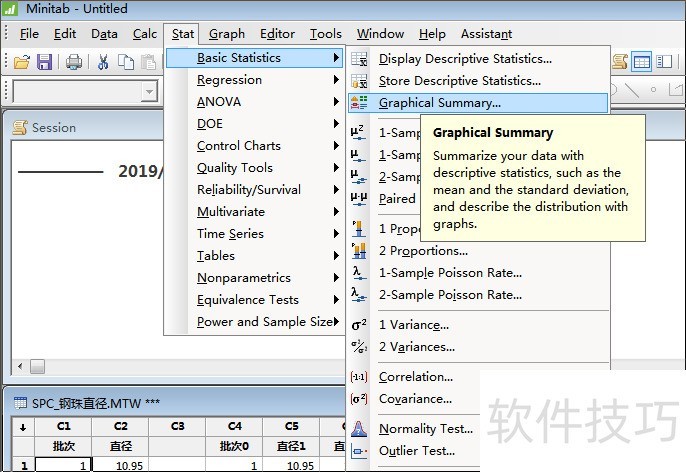Expand the DOE submenu
This screenshot has width=686, height=472.
click(253, 124)
